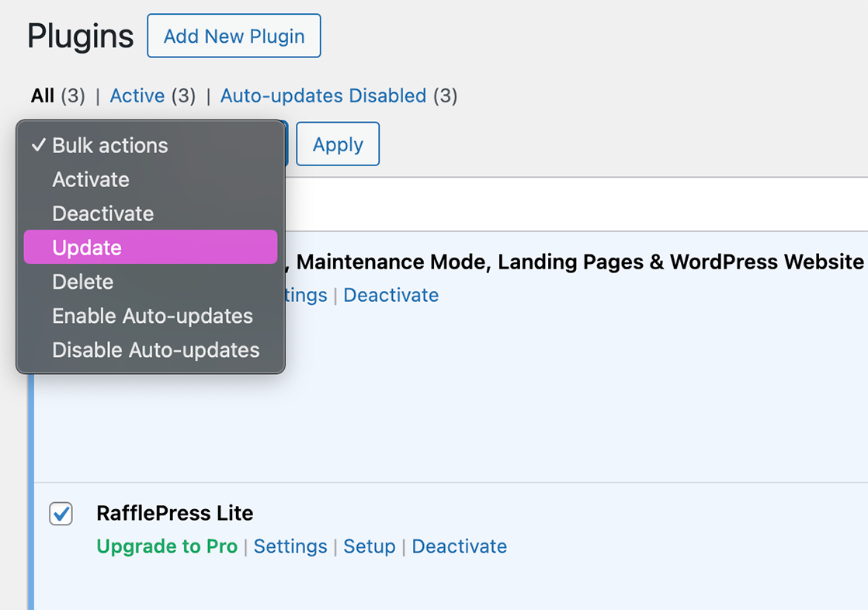Deactivate the RafflePress Lite plugin

pyautogui.click(x=459, y=546)
